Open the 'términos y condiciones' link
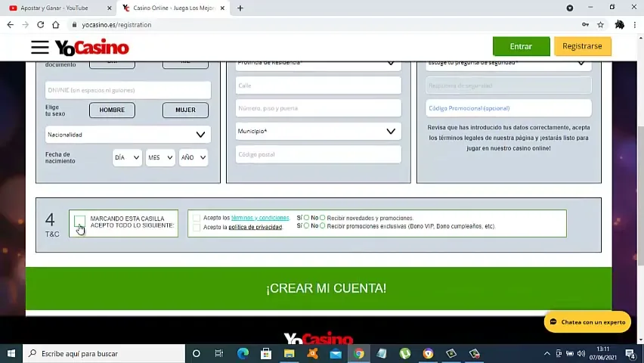Viewport: 644px width, 363px height. pos(260,218)
